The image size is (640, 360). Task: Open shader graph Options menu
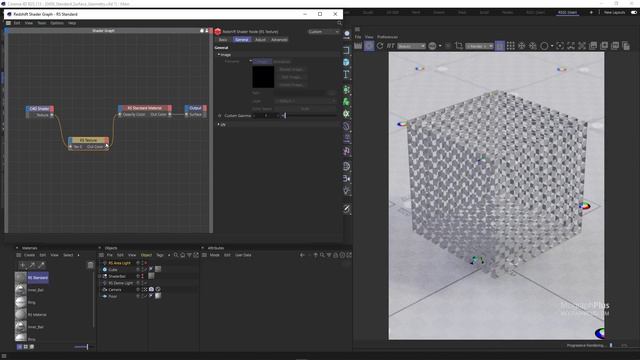tap(57, 23)
